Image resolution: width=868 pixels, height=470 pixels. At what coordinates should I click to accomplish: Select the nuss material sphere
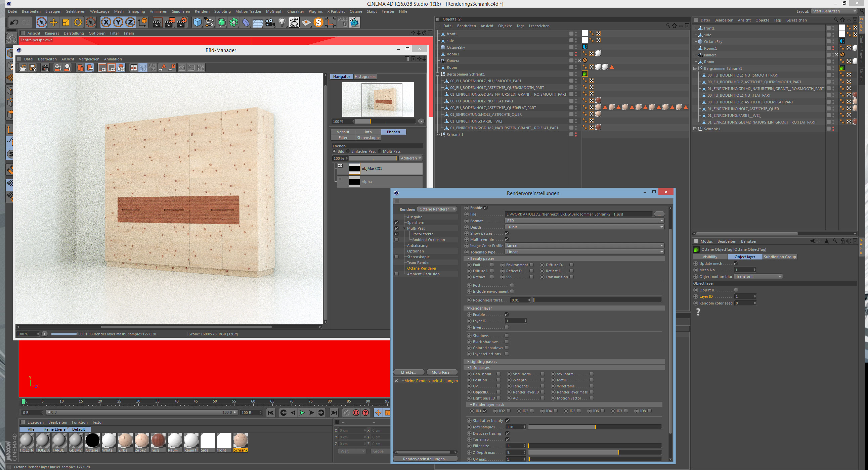coord(158,441)
